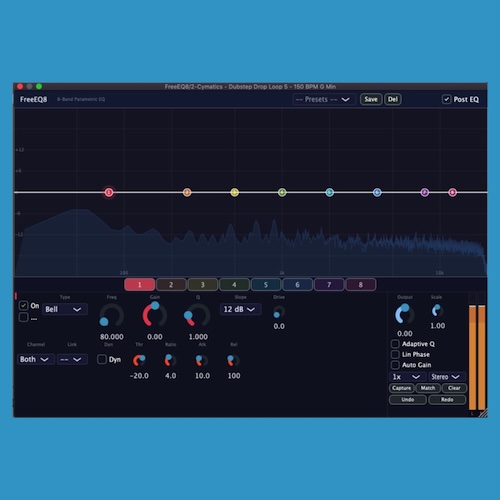Toggle the unlabeled checkbox below On
Image resolution: width=500 pixels, height=500 pixels.
(x=23, y=317)
